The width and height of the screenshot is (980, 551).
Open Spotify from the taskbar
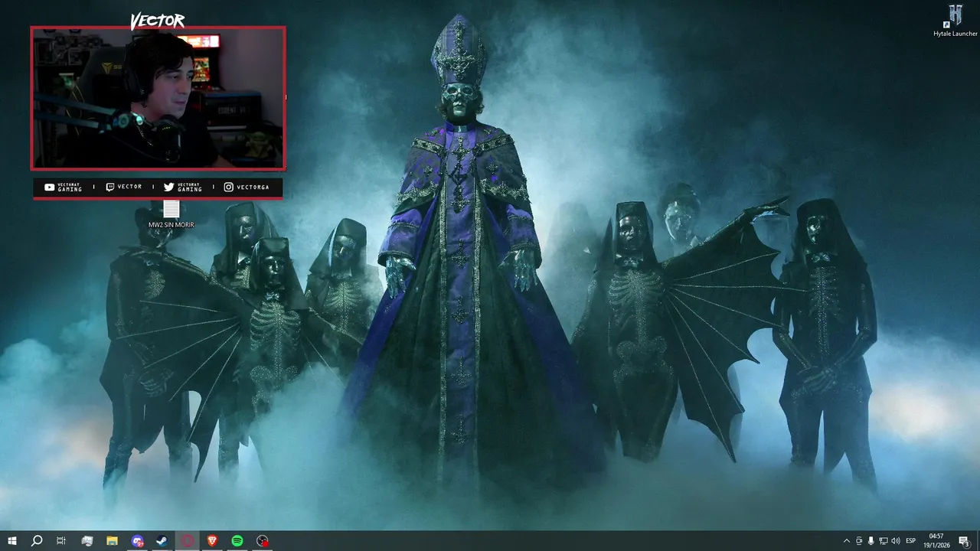[237, 541]
